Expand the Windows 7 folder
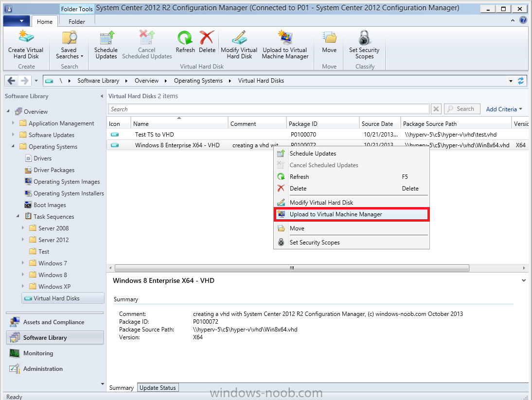 pos(23,263)
